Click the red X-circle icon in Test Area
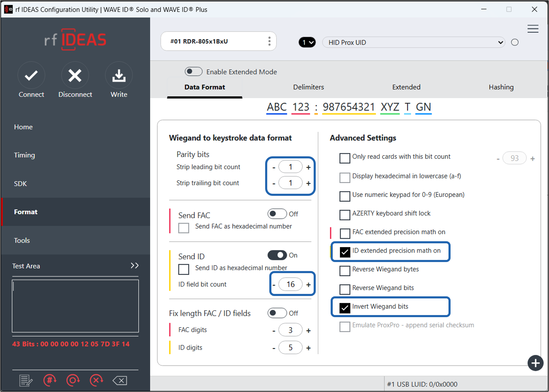The height and width of the screenshot is (392, 549). tap(96, 381)
